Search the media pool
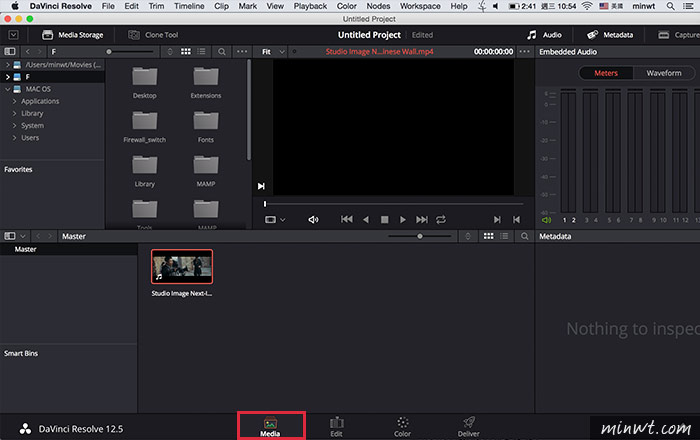Screen dimensions: 700x440 [525, 236]
